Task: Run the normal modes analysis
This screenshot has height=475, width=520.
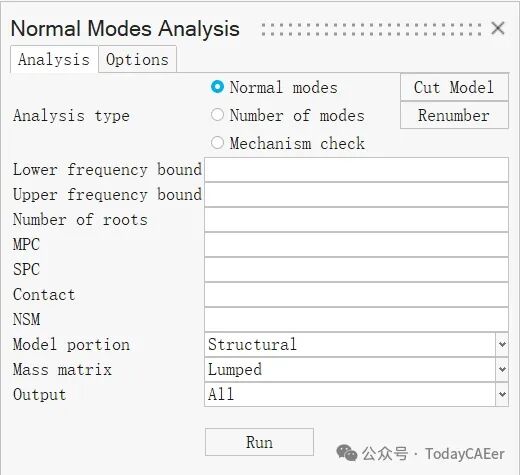Action: 259,442
